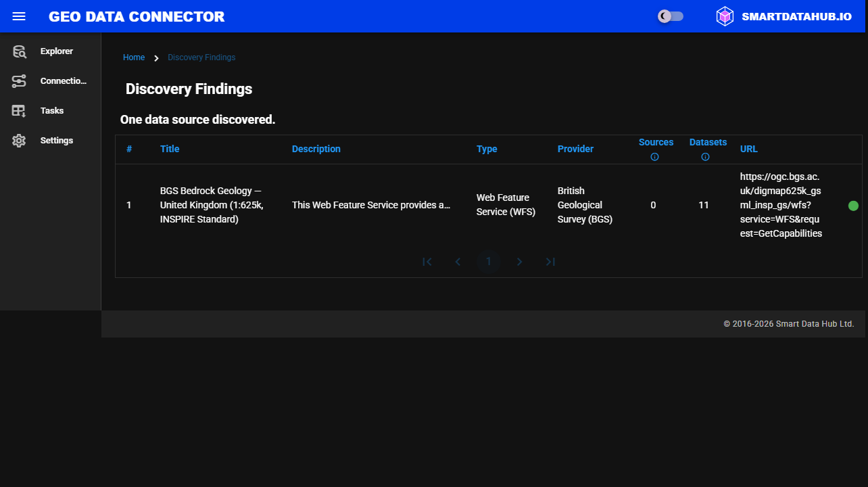The width and height of the screenshot is (868, 487).
Task: Click the Sources column header
Action: tap(656, 142)
